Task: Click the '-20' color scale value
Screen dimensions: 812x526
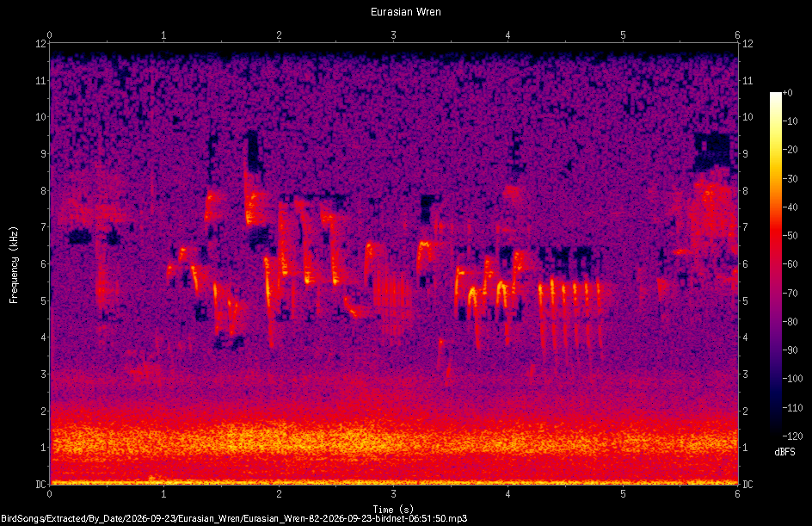Action: [790, 150]
